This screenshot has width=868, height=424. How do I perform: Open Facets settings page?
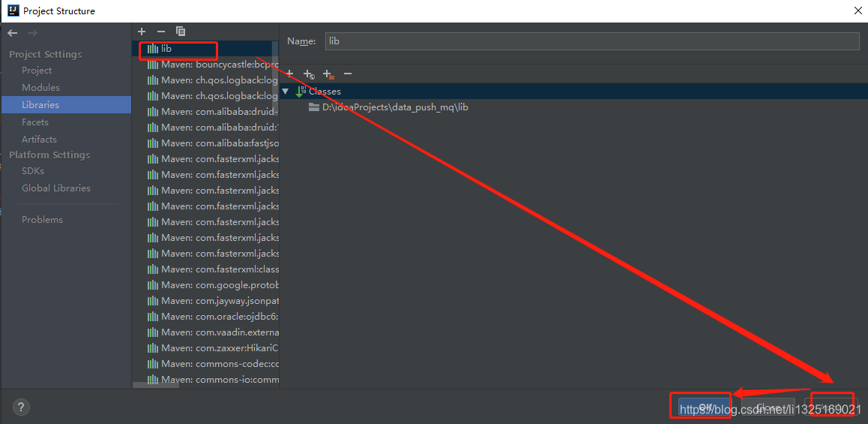tap(35, 122)
